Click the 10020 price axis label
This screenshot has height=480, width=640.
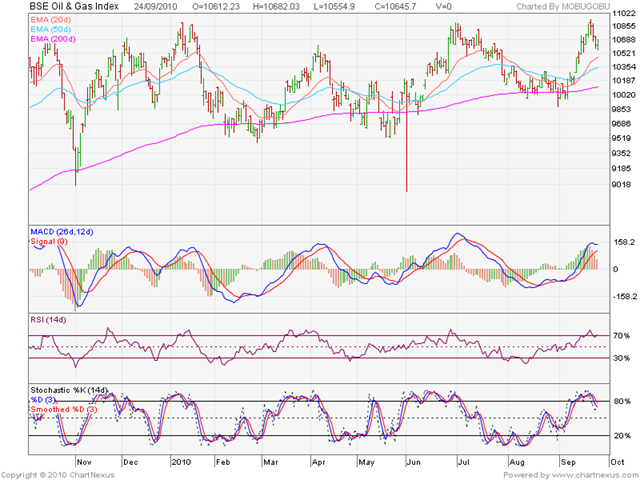[x=624, y=95]
